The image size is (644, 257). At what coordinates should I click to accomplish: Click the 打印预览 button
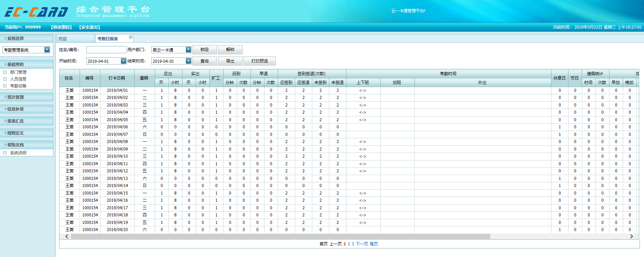(x=260, y=61)
